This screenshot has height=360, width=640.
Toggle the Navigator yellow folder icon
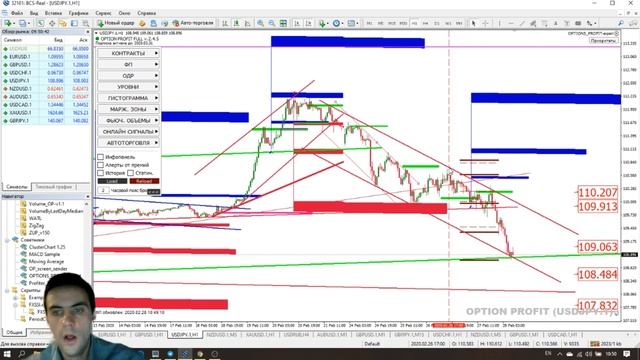pyautogui.click(x=63, y=23)
